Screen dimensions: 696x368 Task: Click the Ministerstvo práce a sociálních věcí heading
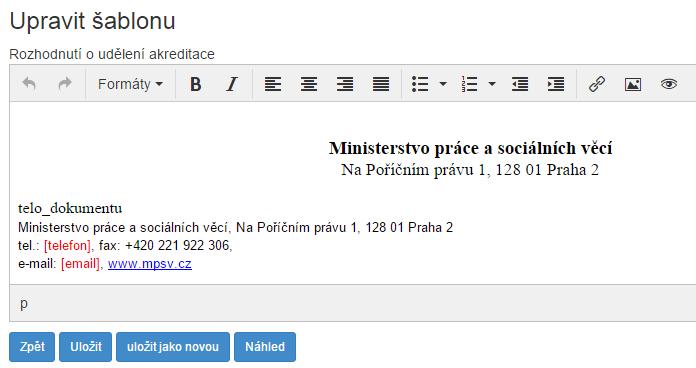point(471,148)
